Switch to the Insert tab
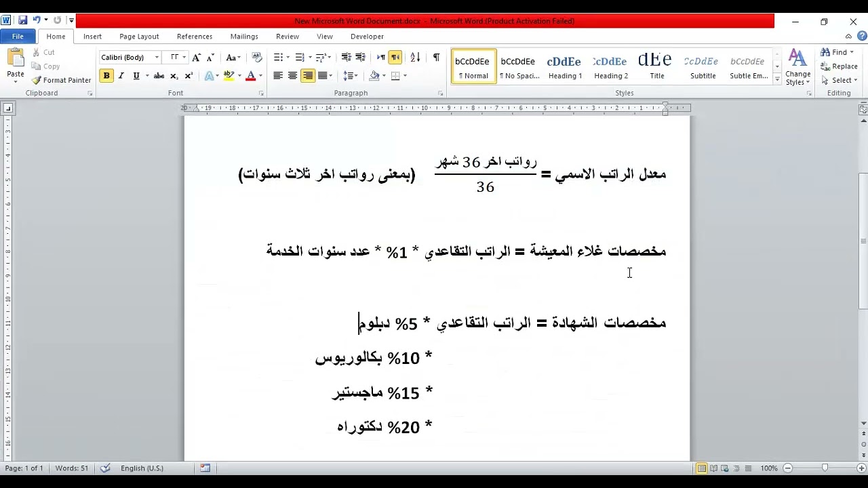Screen dimensions: 868x488 [x=93, y=37]
